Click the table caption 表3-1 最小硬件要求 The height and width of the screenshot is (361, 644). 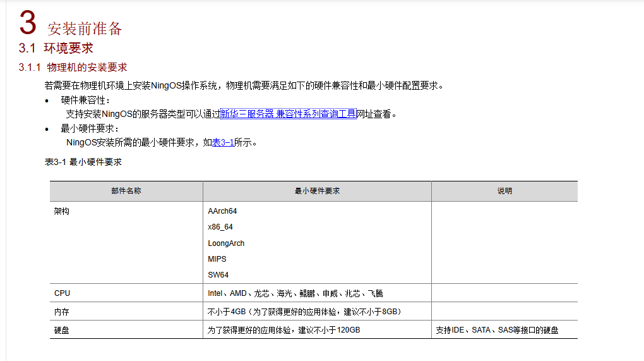pyautogui.click(x=83, y=162)
